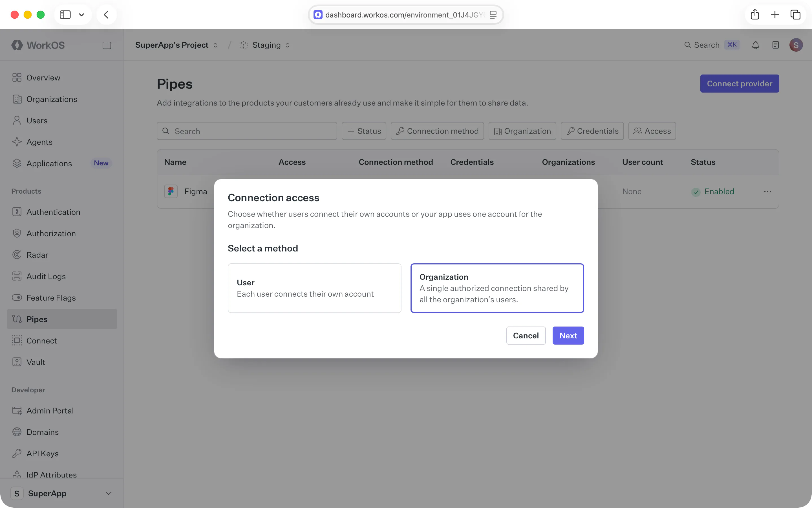Go back with the browser back arrow
Screen dimensions: 812x508
point(106,14)
